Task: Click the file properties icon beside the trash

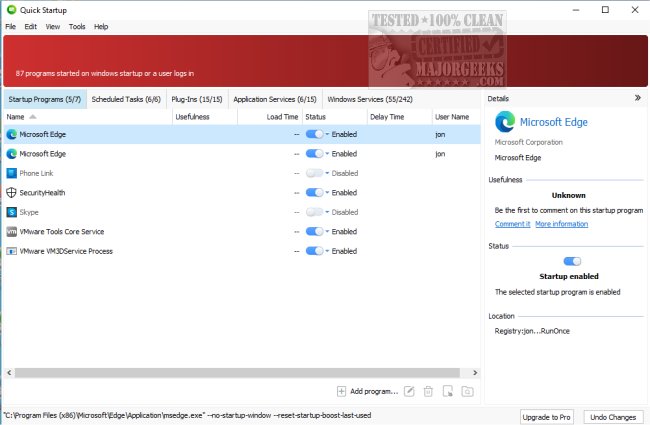Action: tap(447, 391)
